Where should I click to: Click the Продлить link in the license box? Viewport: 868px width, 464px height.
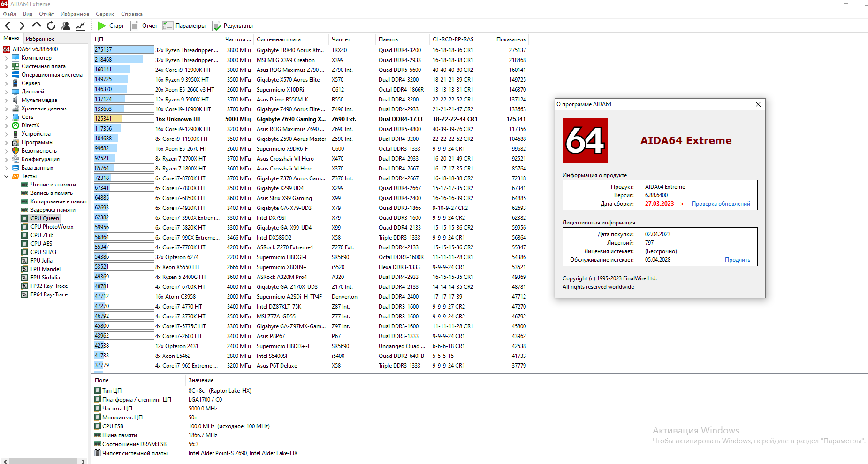click(x=738, y=260)
